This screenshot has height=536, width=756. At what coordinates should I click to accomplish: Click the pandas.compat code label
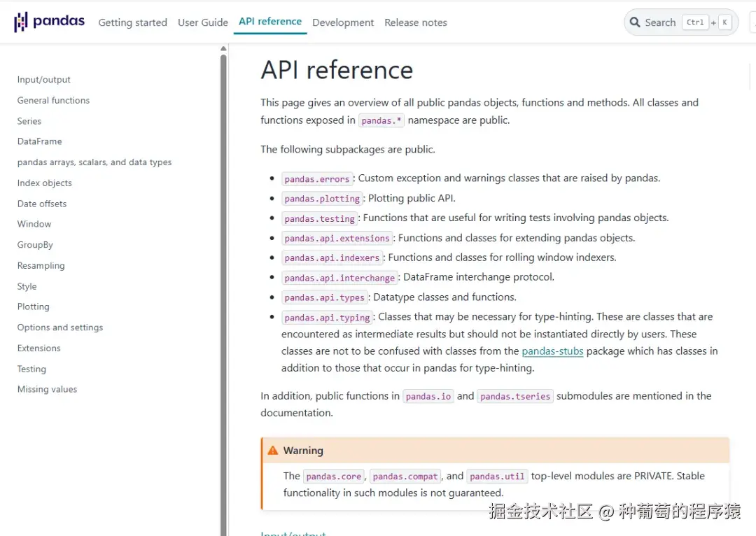(405, 477)
